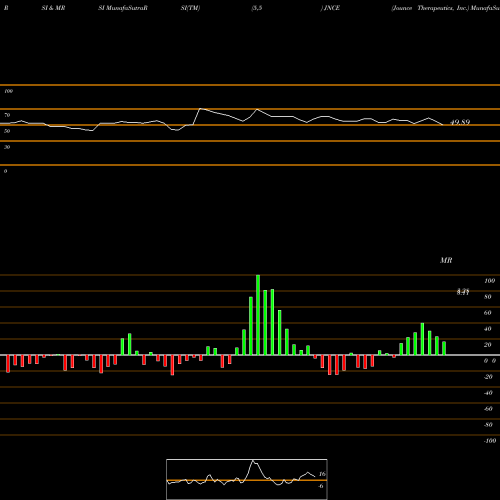This screenshot has width=500, height=500.
Task: Click the 40 label on MR axis
Action: coord(488,329)
